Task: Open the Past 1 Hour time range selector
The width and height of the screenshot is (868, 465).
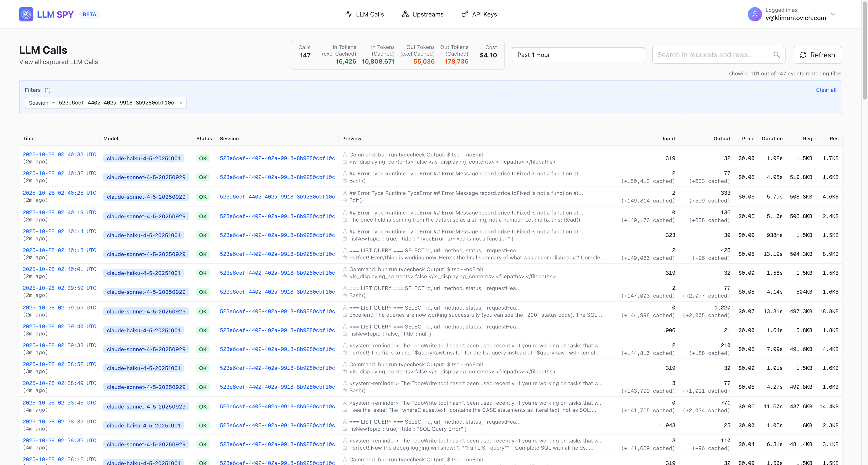Action: pyautogui.click(x=578, y=54)
